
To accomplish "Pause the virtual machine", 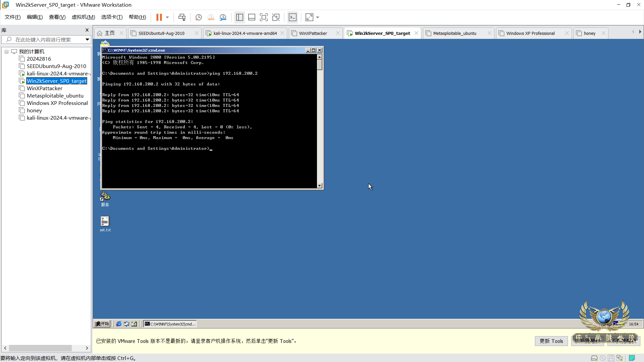I will (159, 17).
